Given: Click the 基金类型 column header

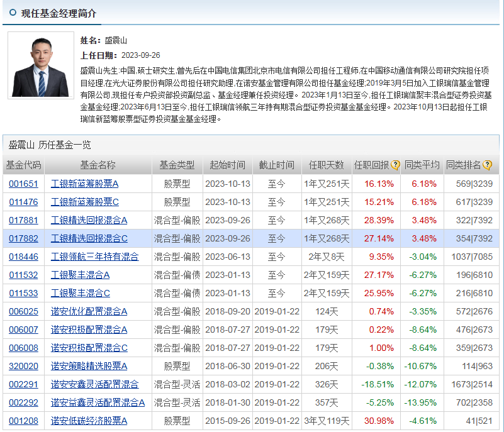Looking at the screenshot, I should [x=177, y=165].
